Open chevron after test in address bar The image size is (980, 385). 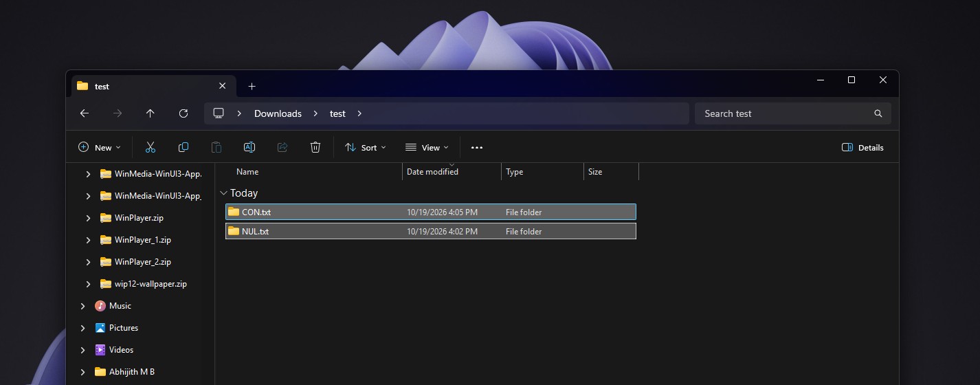click(x=359, y=113)
